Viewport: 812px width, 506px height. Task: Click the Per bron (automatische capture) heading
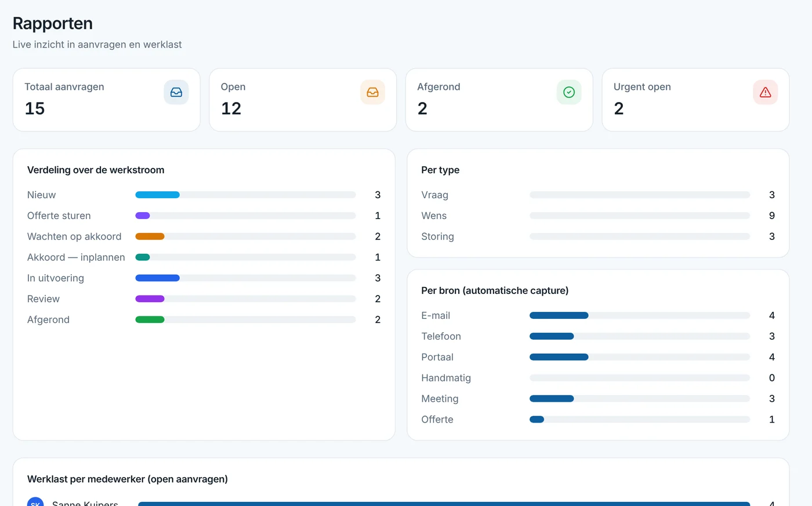495,290
